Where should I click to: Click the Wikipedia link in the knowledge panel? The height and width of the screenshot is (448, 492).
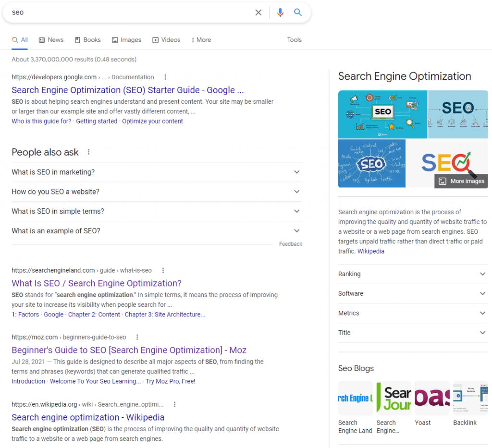pyautogui.click(x=370, y=251)
